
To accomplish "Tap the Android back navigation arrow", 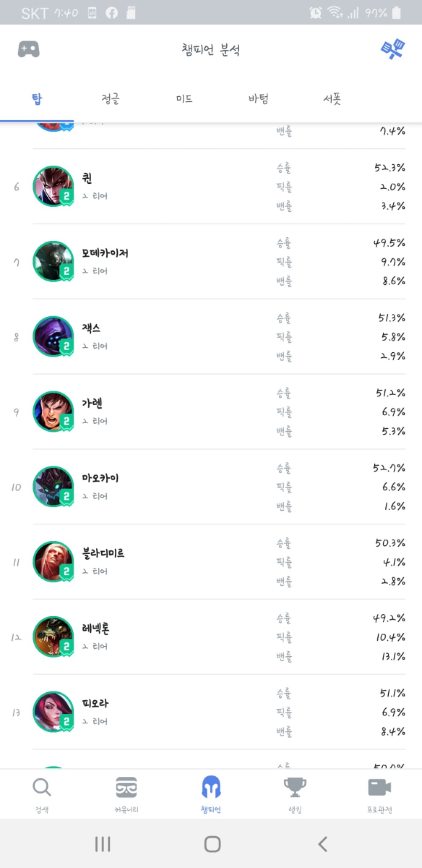I will (x=323, y=844).
